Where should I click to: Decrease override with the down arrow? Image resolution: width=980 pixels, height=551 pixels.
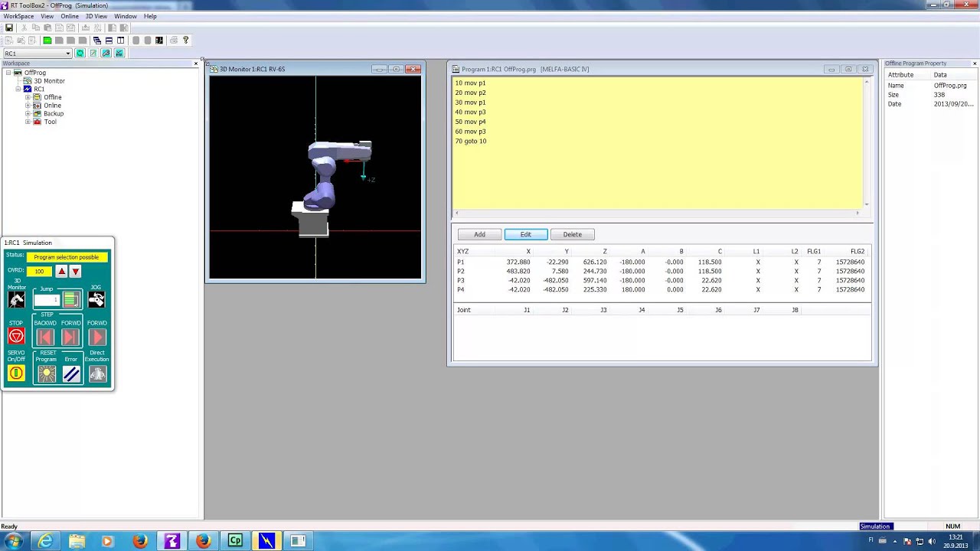click(x=75, y=272)
